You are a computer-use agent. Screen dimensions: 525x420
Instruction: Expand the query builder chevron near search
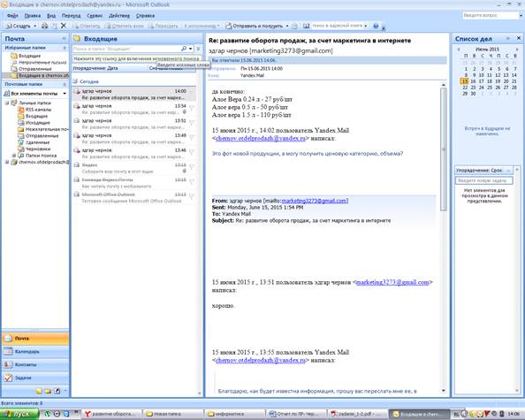(198, 49)
